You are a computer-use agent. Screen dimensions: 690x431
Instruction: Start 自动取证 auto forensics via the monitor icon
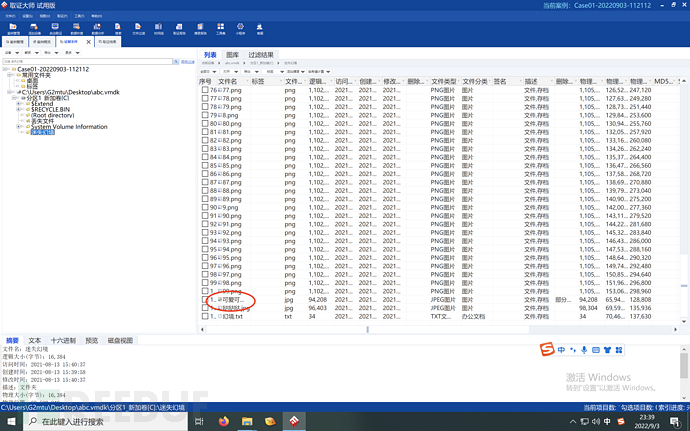click(x=55, y=29)
